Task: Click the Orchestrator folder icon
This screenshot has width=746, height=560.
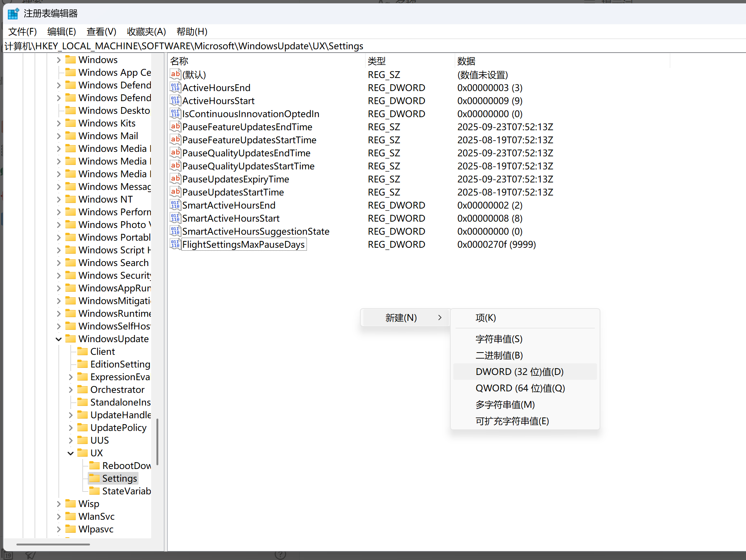Action: coord(83,389)
